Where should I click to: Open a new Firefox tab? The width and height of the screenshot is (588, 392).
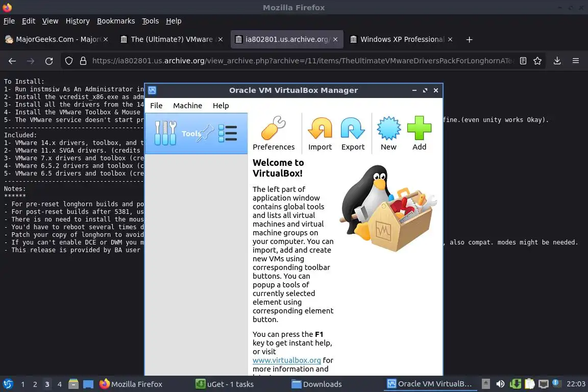[x=469, y=39]
